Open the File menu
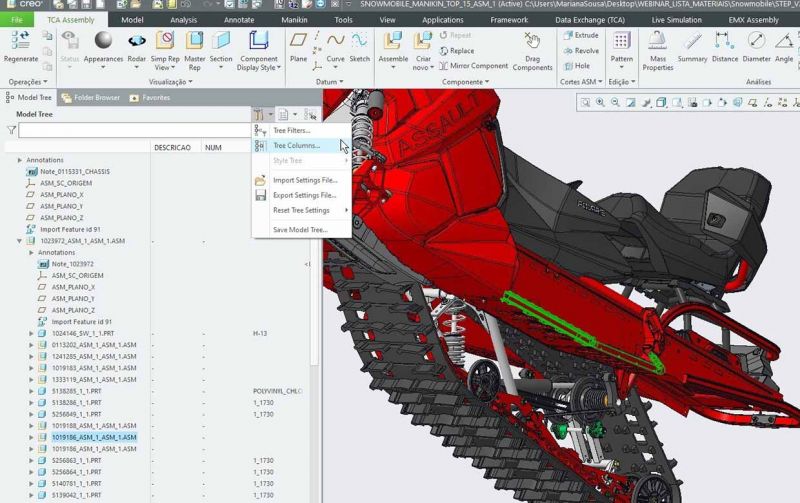Screen dimensions: 800x503 click(x=17, y=20)
